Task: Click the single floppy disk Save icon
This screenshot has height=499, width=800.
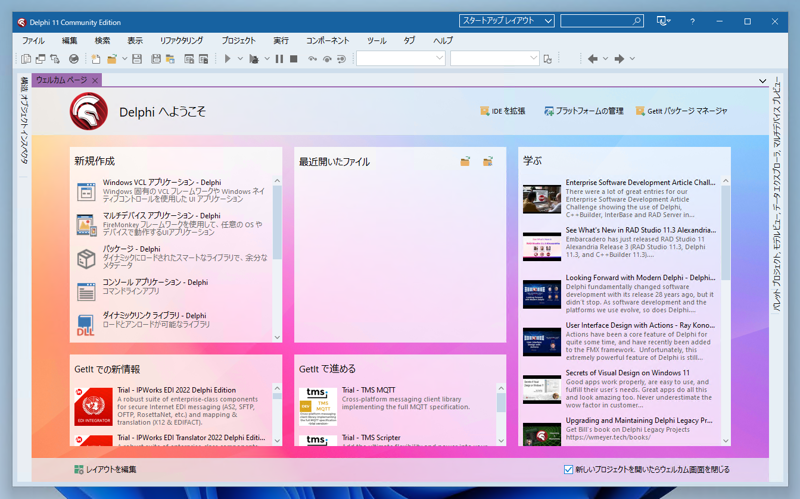Action: [137, 59]
